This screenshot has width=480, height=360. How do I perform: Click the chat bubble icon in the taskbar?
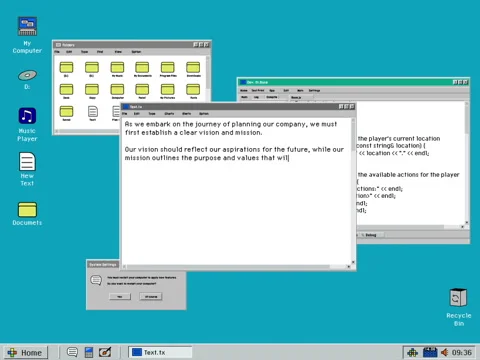(x=72, y=352)
